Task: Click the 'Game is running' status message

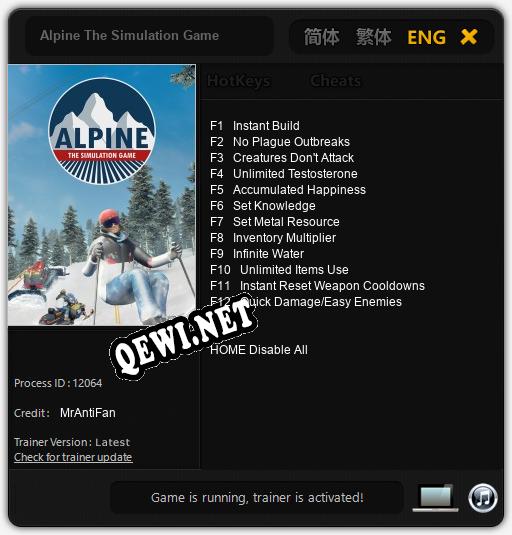Action: click(257, 498)
